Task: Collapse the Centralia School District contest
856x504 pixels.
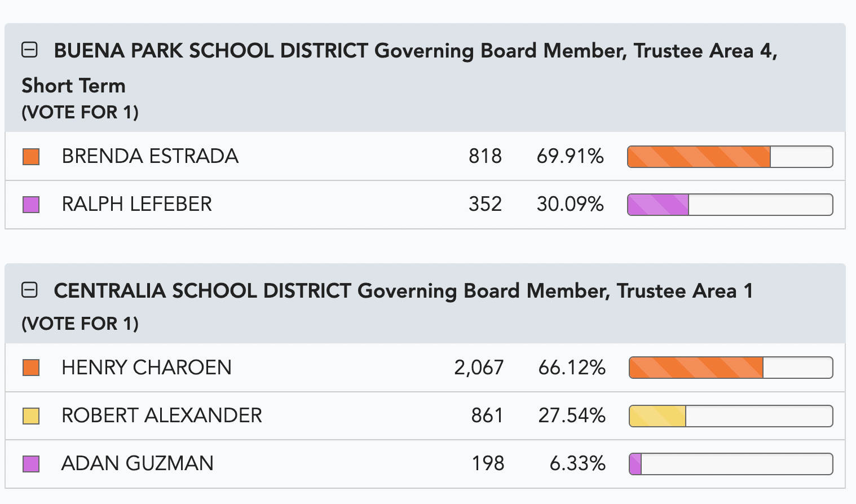Action: 29,290
